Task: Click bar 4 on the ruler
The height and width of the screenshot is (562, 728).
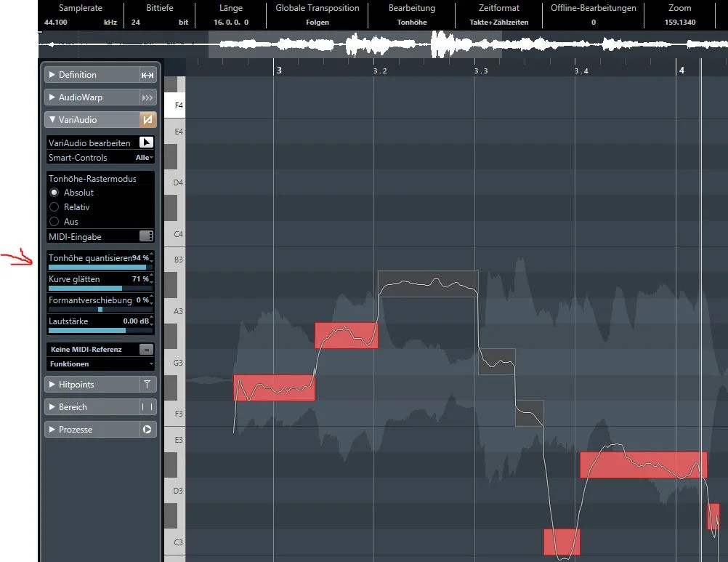Action: click(x=681, y=70)
